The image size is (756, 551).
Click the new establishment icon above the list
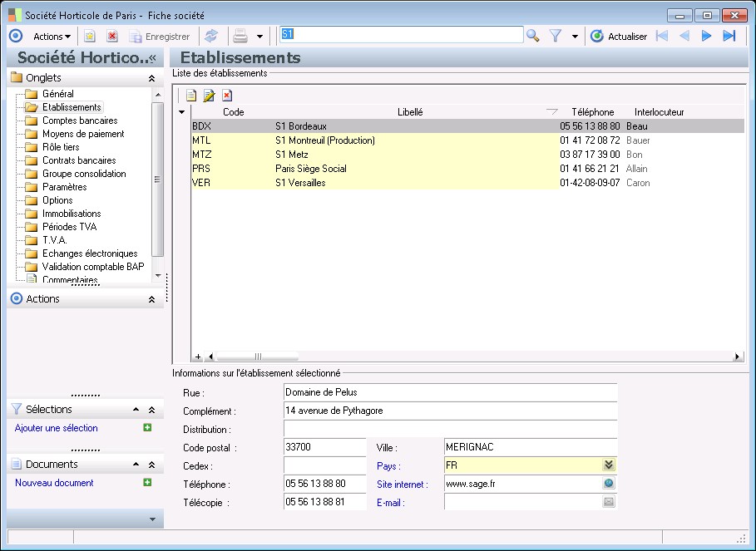pyautogui.click(x=191, y=96)
